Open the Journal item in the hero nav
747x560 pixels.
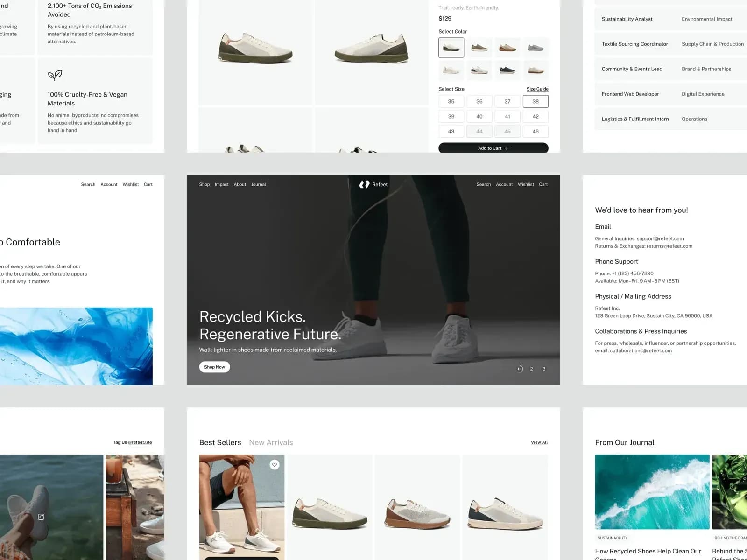(259, 184)
